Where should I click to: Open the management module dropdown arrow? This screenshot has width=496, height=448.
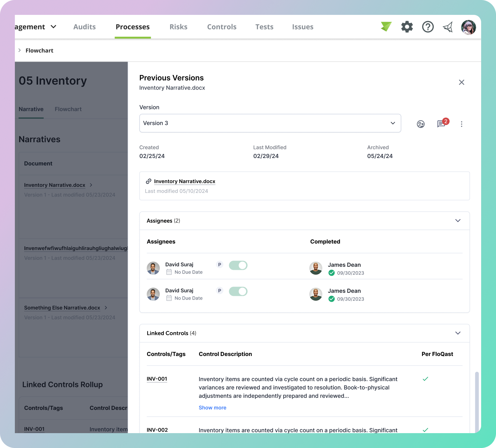click(x=53, y=27)
